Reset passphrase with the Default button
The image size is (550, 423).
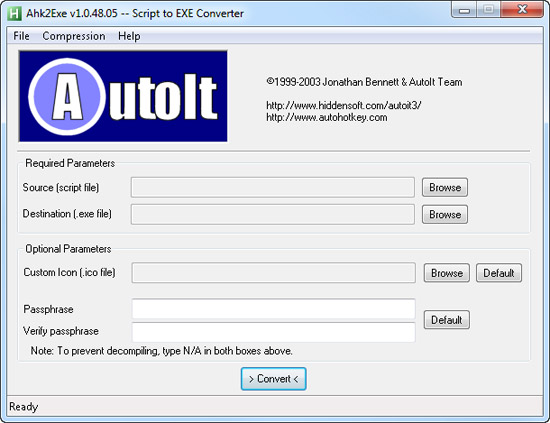(x=447, y=320)
